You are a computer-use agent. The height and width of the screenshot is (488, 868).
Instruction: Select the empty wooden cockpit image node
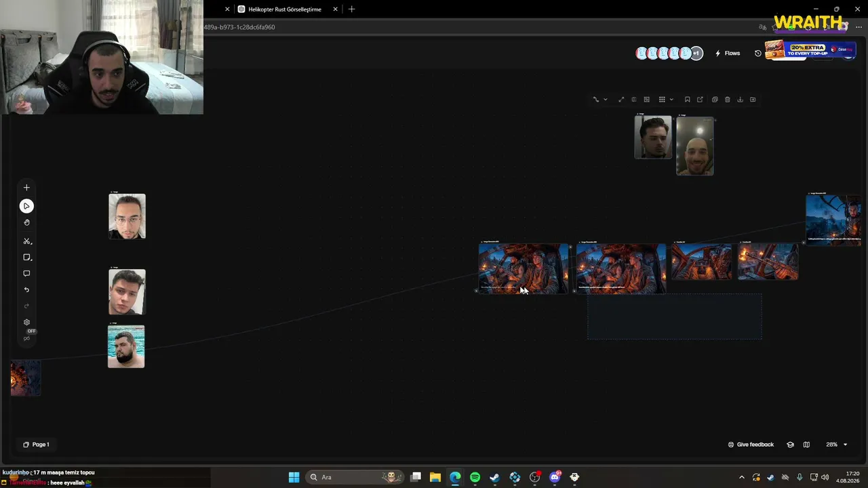pyautogui.click(x=702, y=262)
